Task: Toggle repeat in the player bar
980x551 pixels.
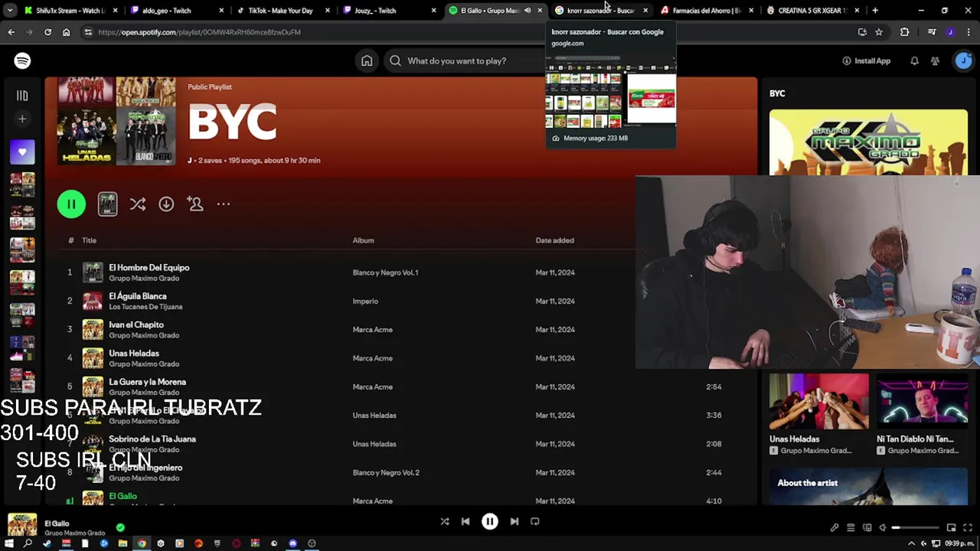Action: point(535,521)
